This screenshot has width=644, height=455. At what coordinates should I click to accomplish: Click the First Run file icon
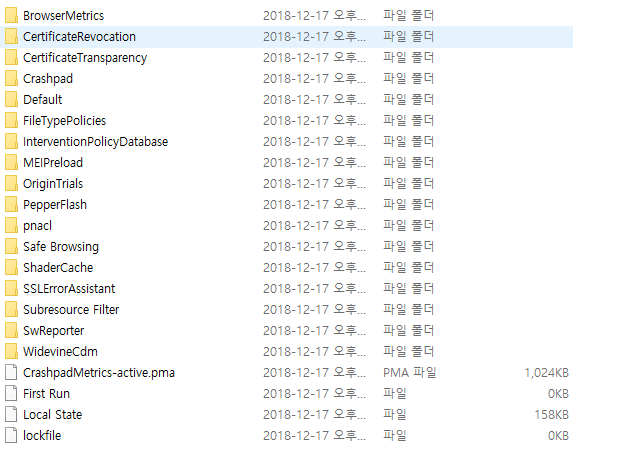[x=11, y=393]
